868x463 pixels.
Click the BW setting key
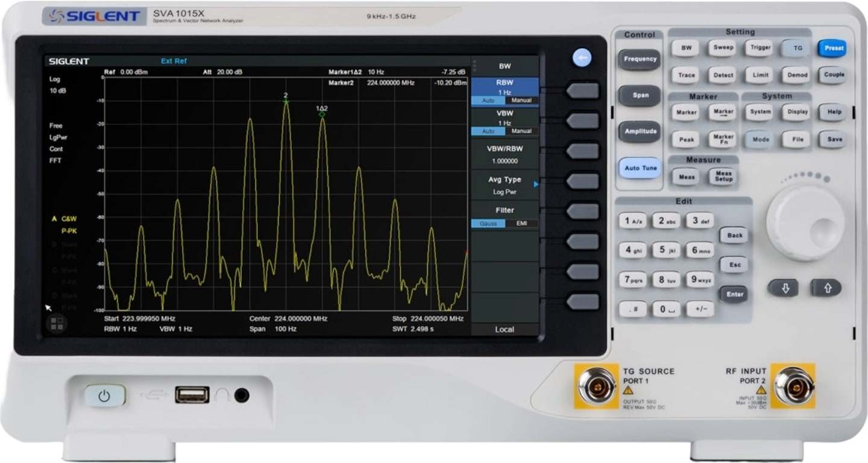coord(686,48)
